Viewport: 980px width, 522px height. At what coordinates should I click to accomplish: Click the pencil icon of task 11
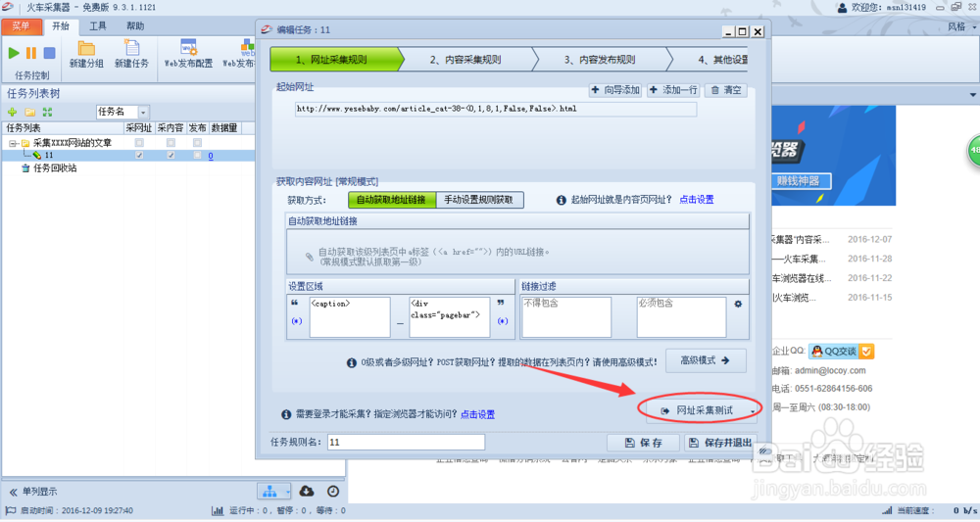(37, 155)
